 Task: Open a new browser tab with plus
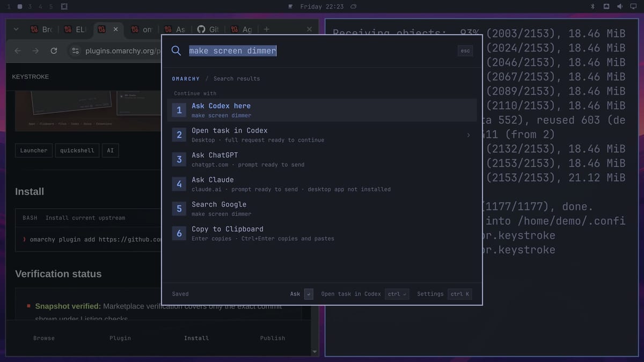pyautogui.click(x=267, y=29)
